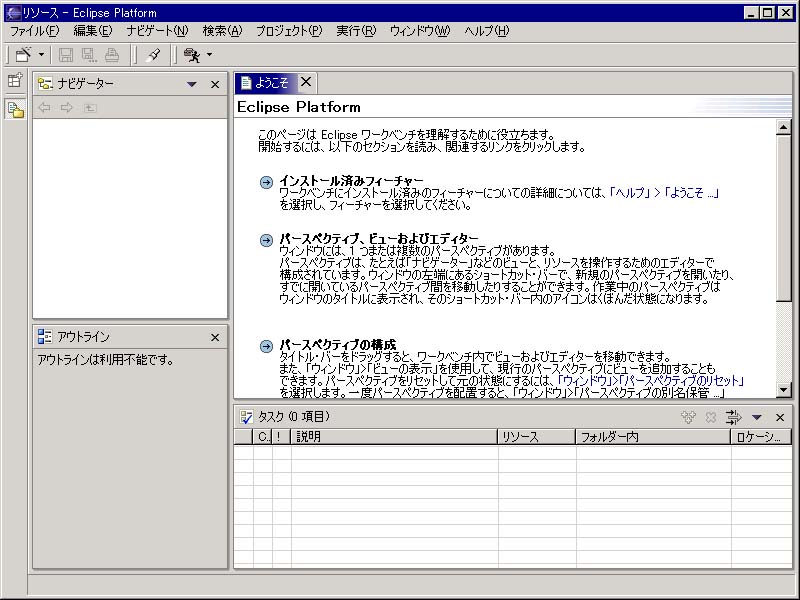Click the welcome page vertical scrollbar thumb

pyautogui.click(x=784, y=218)
